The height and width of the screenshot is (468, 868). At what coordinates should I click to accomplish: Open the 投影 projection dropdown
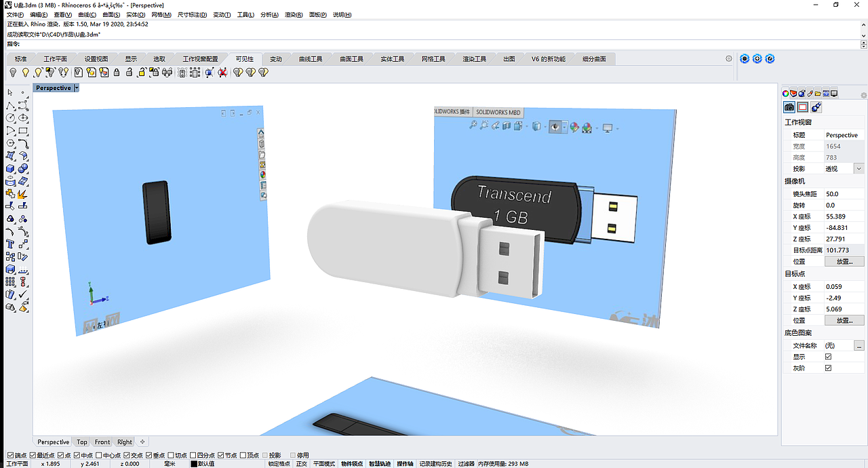pyautogui.click(x=859, y=169)
